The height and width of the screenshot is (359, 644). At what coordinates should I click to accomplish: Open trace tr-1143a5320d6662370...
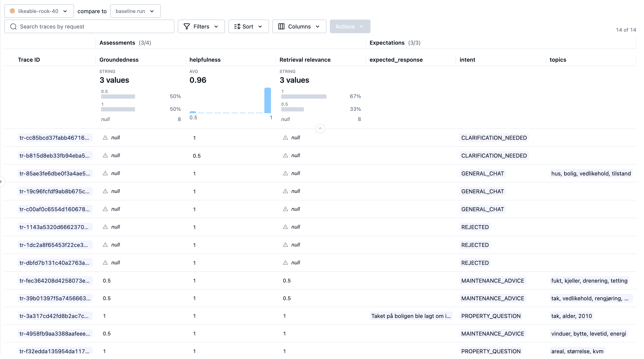click(55, 227)
